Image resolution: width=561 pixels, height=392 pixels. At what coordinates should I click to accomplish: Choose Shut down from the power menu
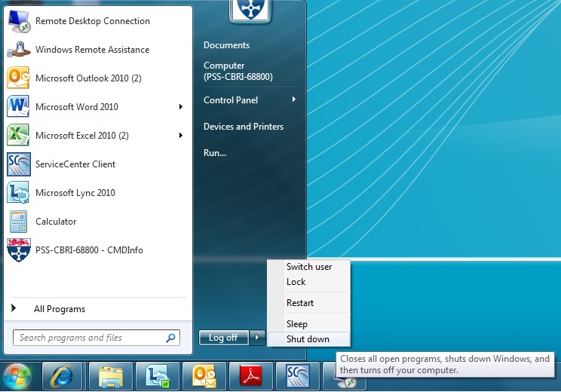[308, 339]
